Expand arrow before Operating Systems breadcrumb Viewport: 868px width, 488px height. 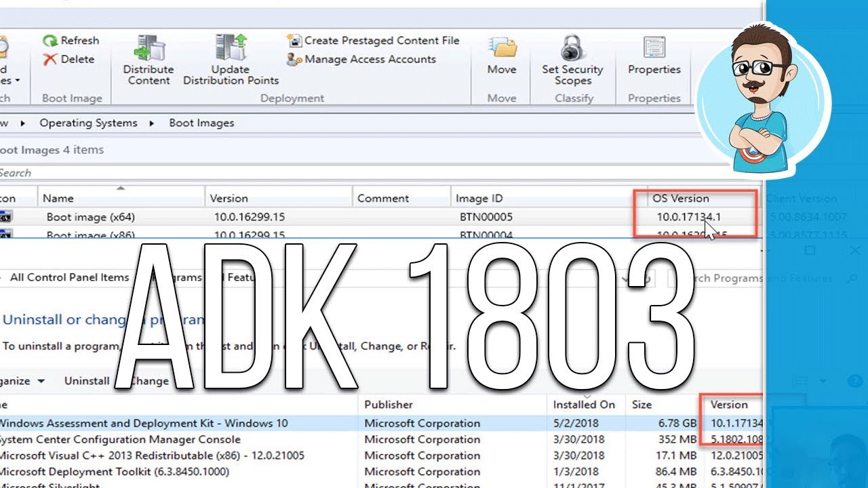(23, 123)
